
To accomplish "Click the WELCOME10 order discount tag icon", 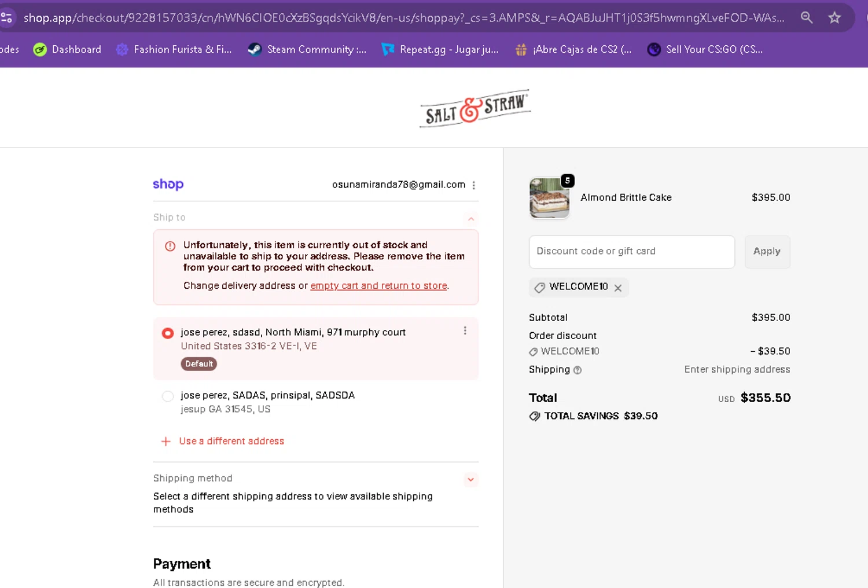I will point(534,352).
